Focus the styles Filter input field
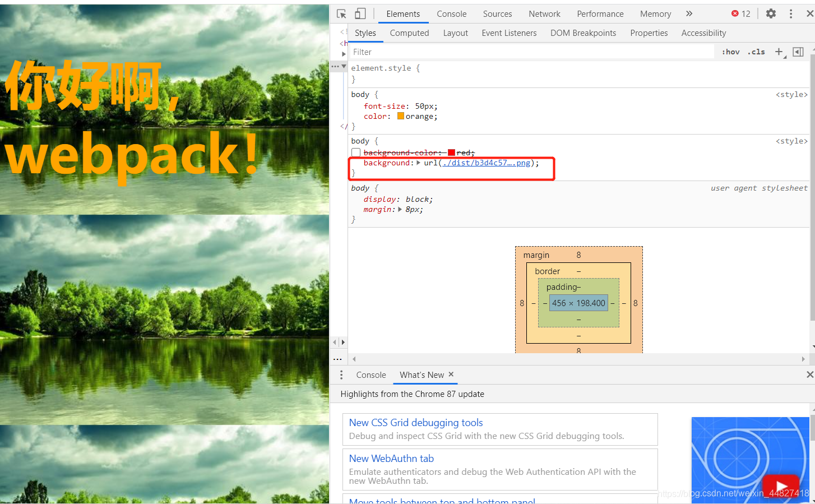Screen dimensions: 815x504 (x=531, y=52)
